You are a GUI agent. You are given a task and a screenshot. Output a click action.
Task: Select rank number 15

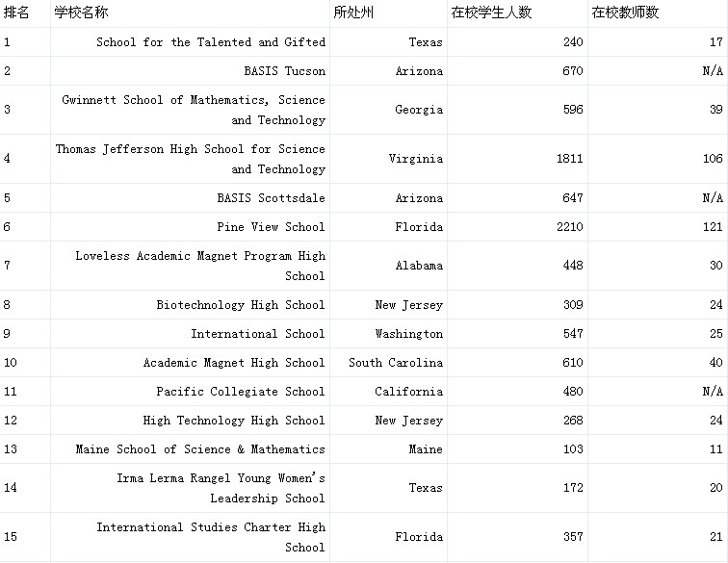11,537
